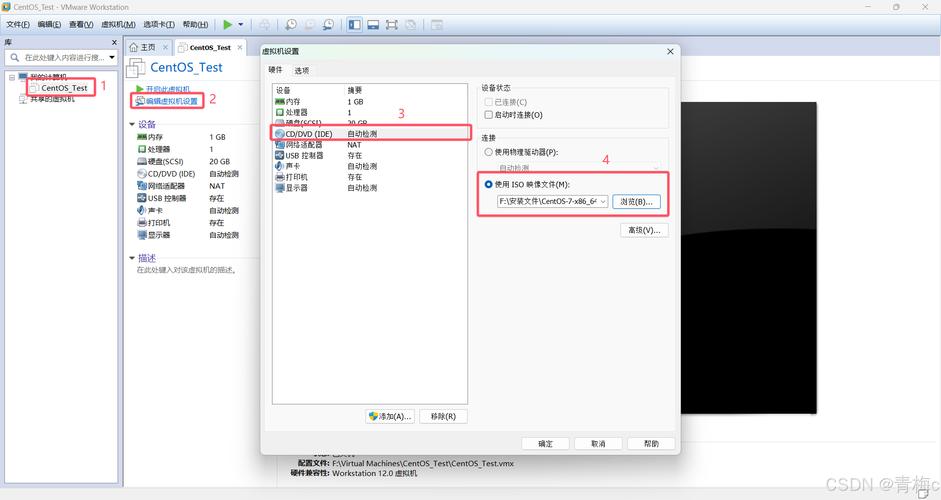Power on the VM with green play toolbar icon
941x500 pixels.
coord(227,25)
